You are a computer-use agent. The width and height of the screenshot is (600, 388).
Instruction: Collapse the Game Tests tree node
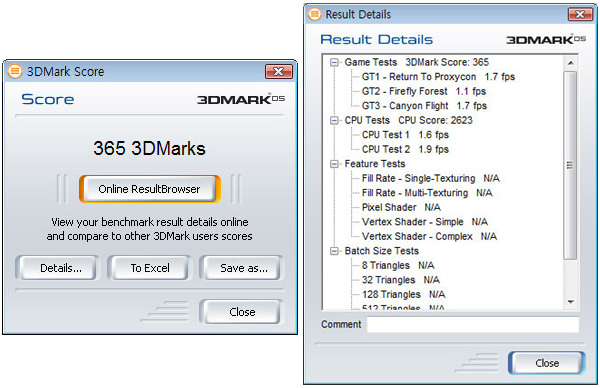334,62
